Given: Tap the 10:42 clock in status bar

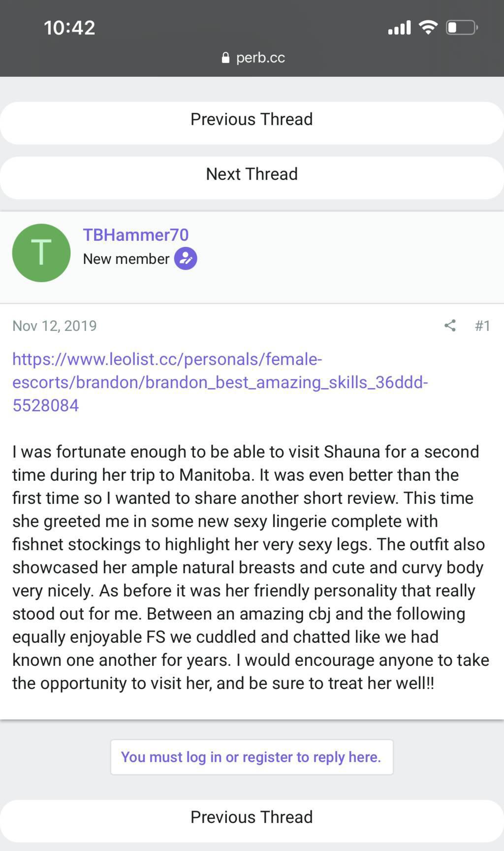Looking at the screenshot, I should click(69, 28).
